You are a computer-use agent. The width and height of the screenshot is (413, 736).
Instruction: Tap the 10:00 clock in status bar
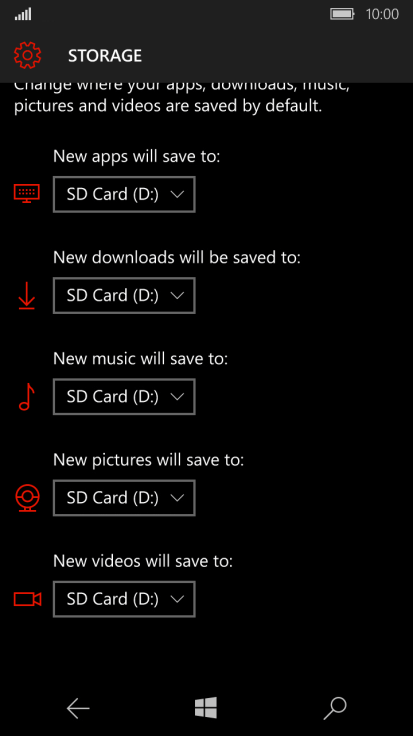382,14
